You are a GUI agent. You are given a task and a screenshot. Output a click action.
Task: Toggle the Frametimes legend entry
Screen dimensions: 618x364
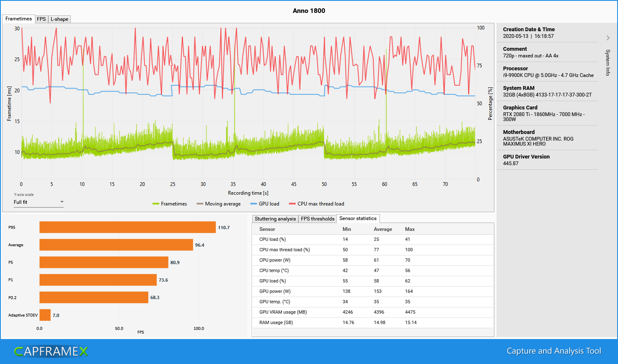(x=170, y=204)
